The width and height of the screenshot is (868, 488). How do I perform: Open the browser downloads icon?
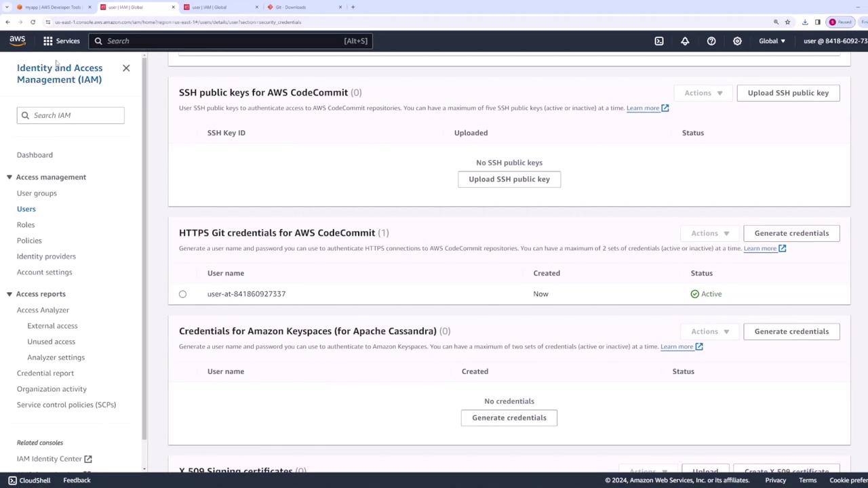click(805, 22)
